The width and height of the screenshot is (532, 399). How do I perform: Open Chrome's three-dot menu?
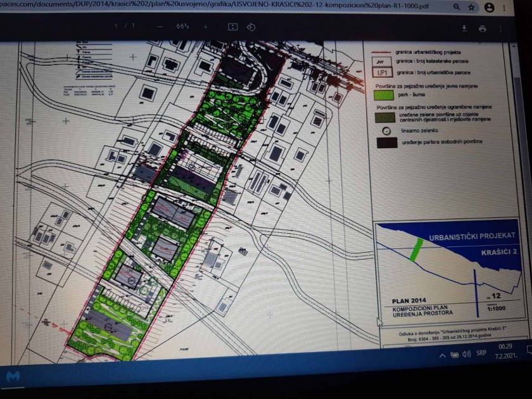(x=504, y=8)
